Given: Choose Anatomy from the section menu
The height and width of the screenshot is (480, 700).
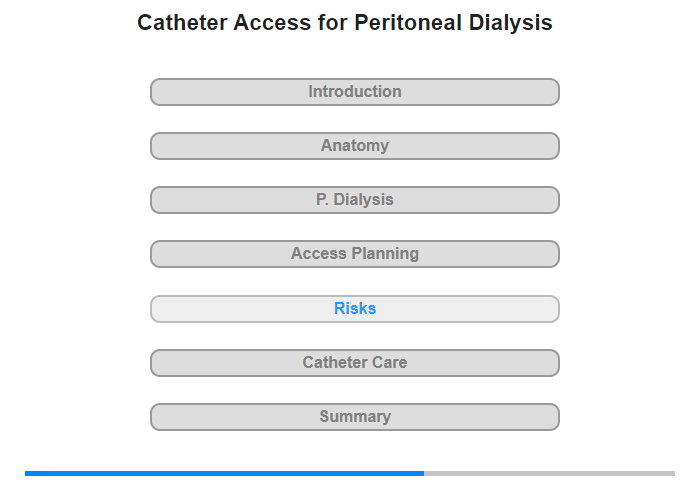Looking at the screenshot, I should tap(354, 146).
